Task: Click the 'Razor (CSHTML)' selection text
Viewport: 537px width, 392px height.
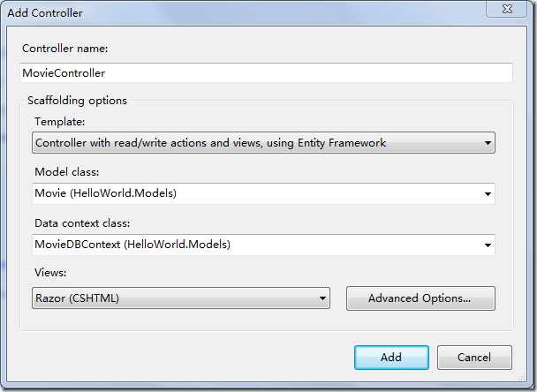Action: pos(77,298)
